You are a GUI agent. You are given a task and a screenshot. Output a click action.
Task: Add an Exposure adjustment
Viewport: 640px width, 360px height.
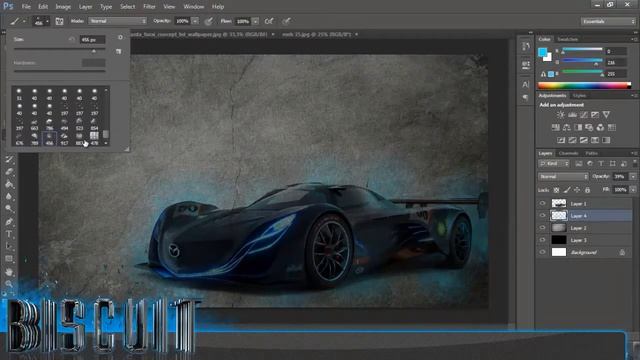595,115
